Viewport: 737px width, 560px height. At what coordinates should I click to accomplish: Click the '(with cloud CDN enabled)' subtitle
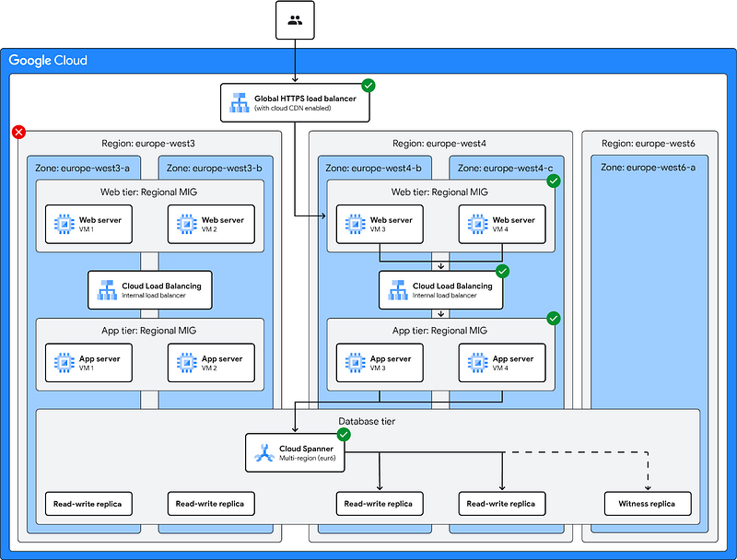click(x=293, y=108)
